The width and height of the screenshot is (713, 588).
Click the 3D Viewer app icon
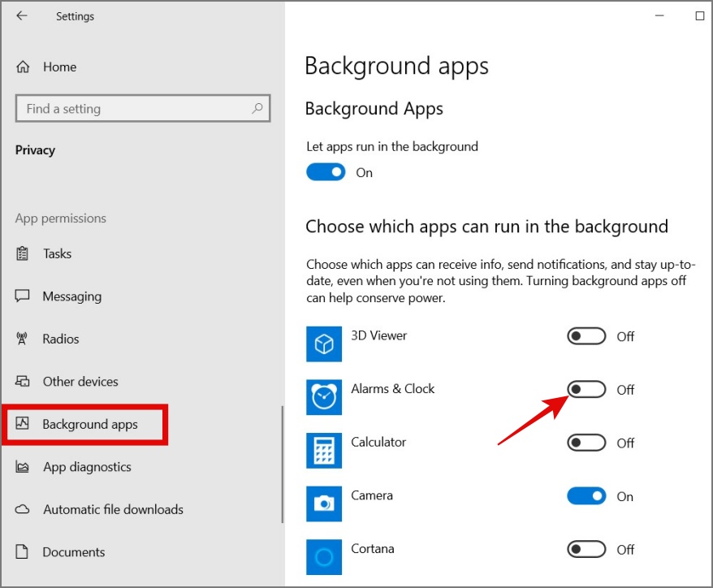324,344
